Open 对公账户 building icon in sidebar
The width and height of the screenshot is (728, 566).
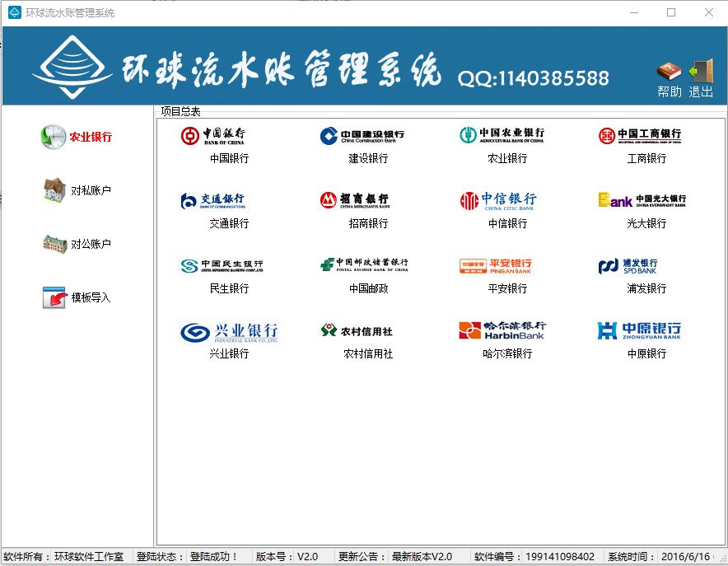pyautogui.click(x=55, y=244)
